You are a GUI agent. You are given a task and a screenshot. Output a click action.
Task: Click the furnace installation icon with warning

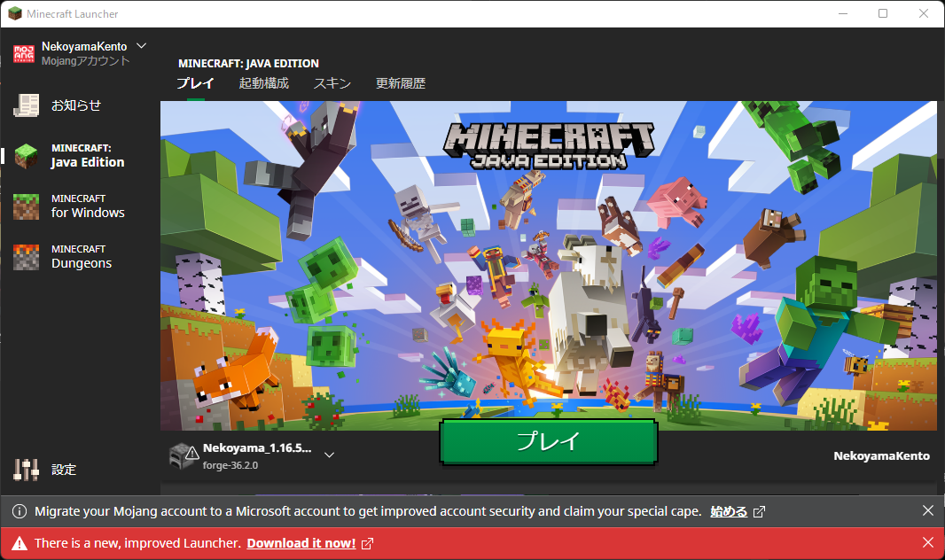click(184, 456)
